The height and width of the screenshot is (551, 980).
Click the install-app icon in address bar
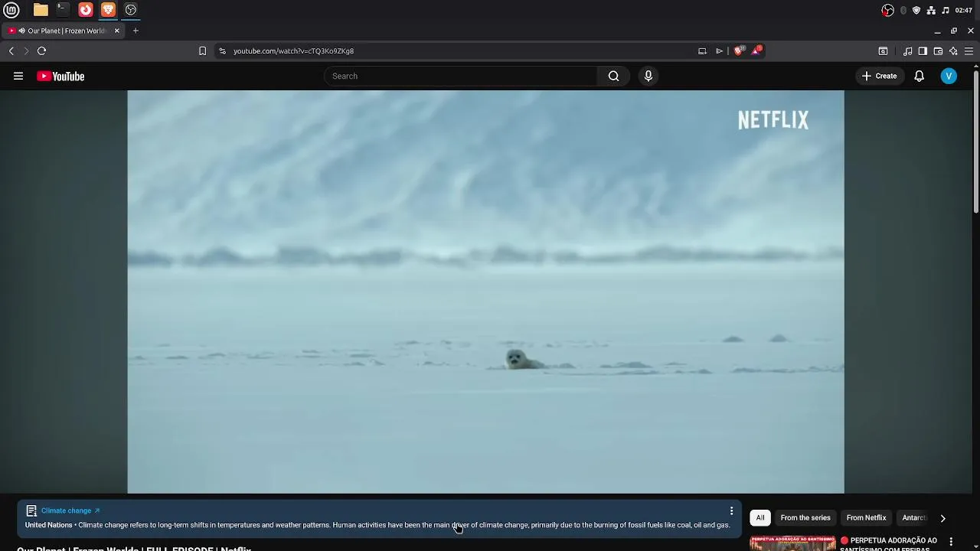(x=702, y=51)
